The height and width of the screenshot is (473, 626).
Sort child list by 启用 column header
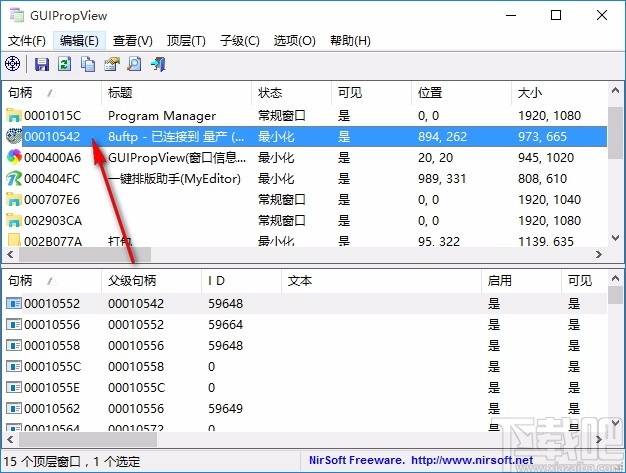tap(521, 281)
